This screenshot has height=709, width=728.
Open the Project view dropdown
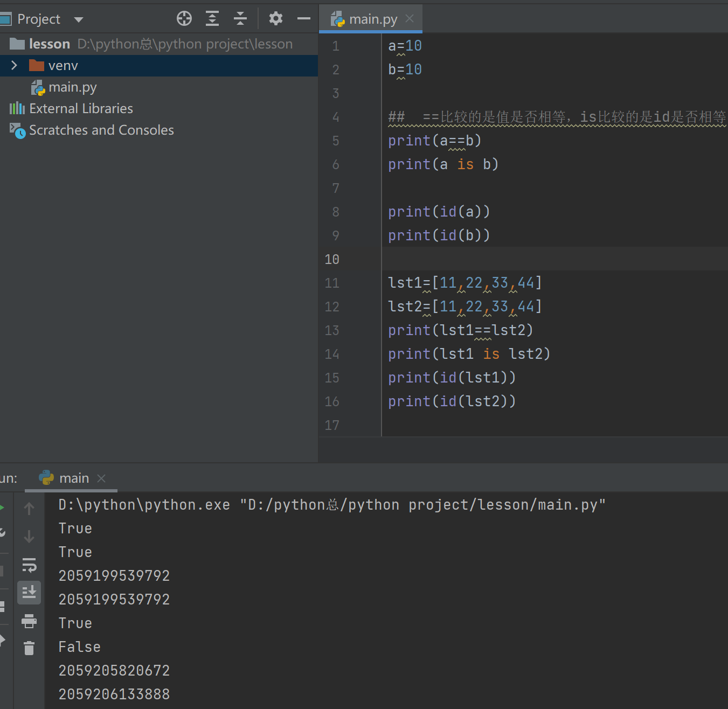[79, 20]
